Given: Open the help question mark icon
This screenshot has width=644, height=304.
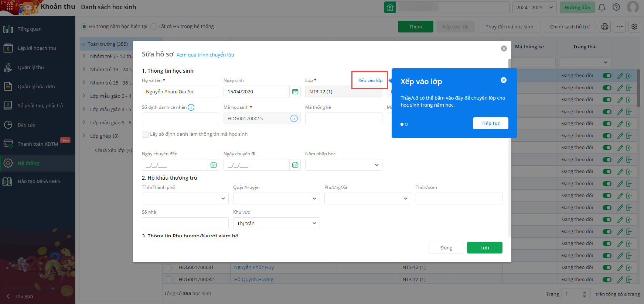Looking at the screenshot, I should pyautogui.click(x=616, y=7).
